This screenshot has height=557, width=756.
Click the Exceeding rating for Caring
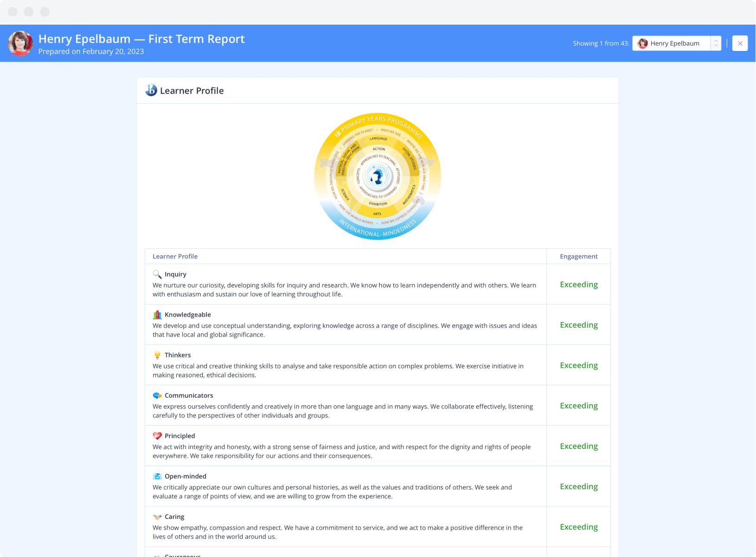click(578, 527)
